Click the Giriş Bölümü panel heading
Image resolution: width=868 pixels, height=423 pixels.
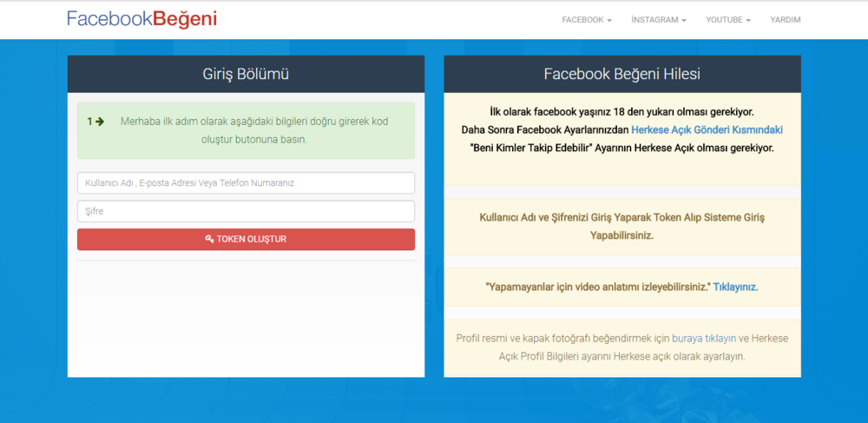[x=246, y=74]
